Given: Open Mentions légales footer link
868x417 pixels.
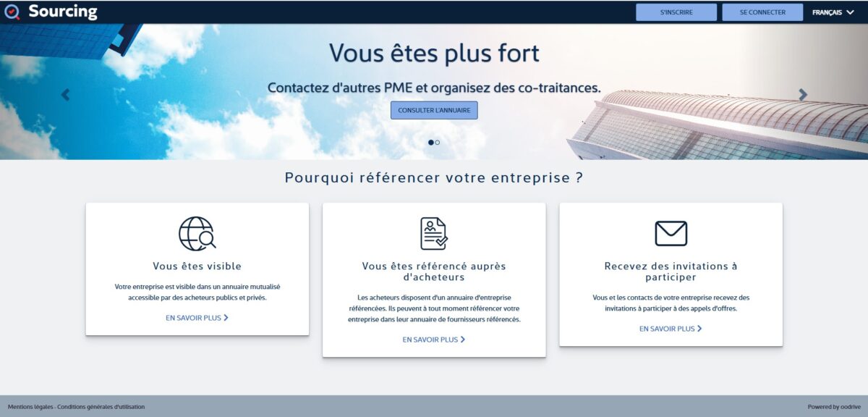Looking at the screenshot, I should pos(30,407).
